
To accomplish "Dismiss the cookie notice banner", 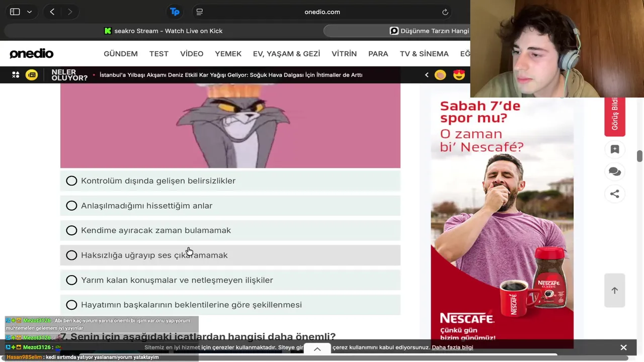I will 623,347.
